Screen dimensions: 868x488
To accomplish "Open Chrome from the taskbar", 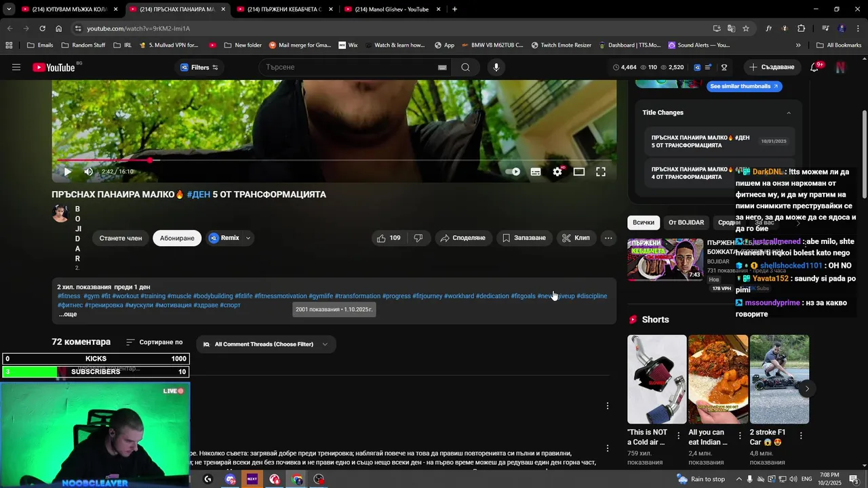I will (298, 479).
